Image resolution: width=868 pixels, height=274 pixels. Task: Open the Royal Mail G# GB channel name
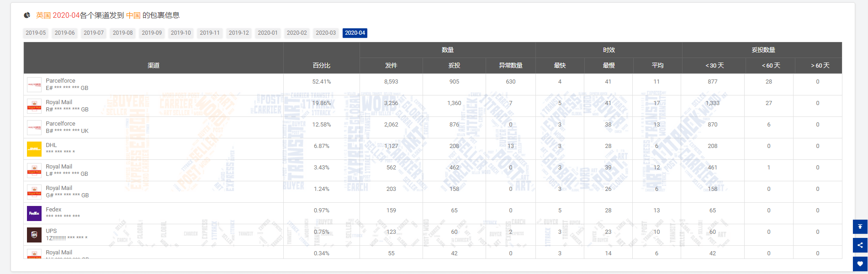(x=59, y=188)
